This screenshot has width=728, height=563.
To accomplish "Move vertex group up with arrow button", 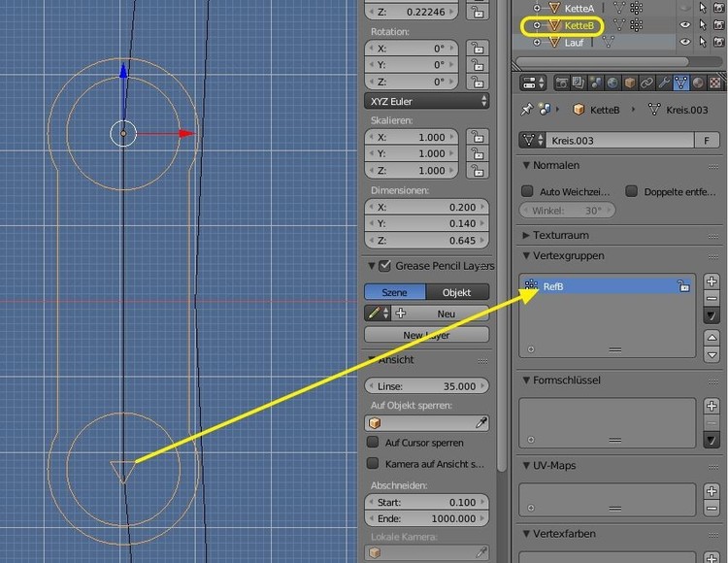I will click(711, 338).
